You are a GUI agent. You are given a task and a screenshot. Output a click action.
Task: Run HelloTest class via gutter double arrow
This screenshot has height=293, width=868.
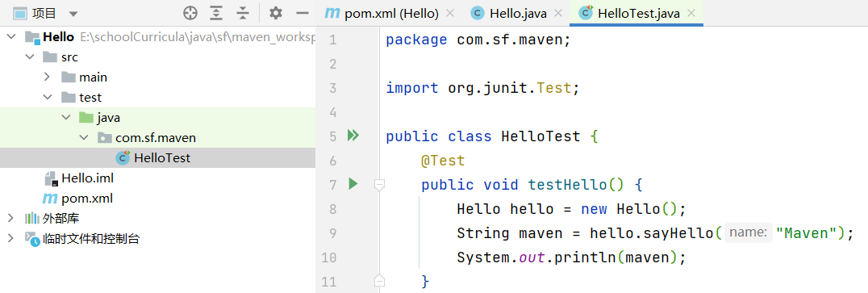(353, 136)
